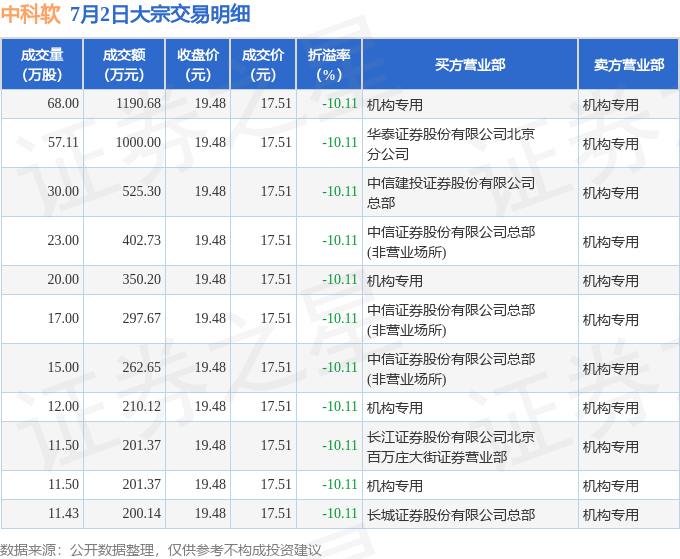Screen dimensions: 680x559
Task: Click the 7月2日大宗交易明细 title text
Action: [x=160, y=14]
